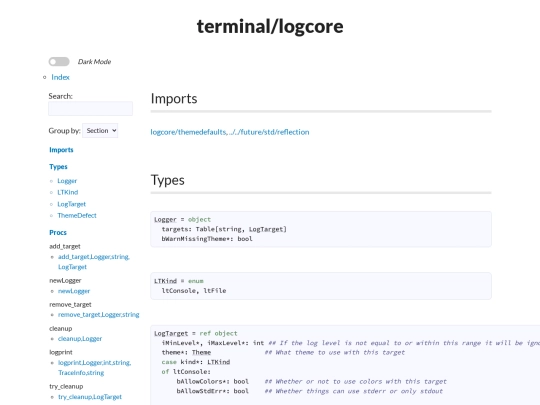Open remove_target,Logger,string proc link

click(98, 314)
